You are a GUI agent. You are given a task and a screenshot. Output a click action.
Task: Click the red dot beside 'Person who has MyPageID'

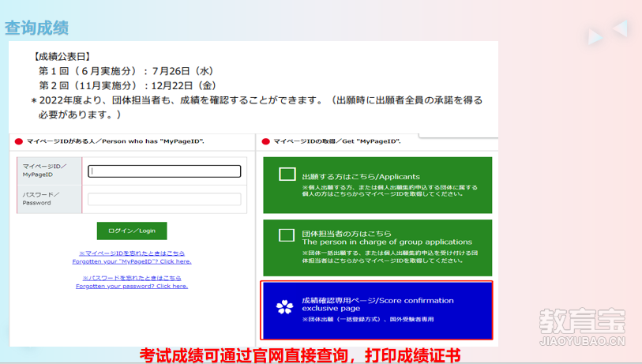19,141
